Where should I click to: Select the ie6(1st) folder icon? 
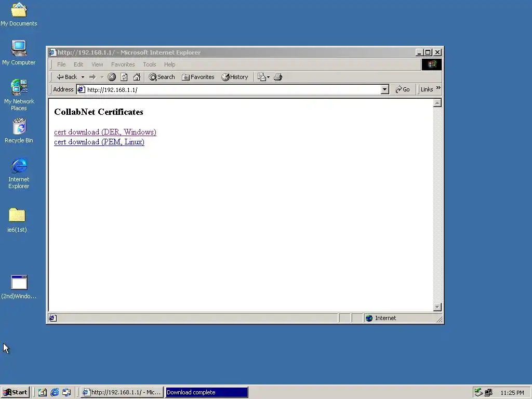pos(17,220)
